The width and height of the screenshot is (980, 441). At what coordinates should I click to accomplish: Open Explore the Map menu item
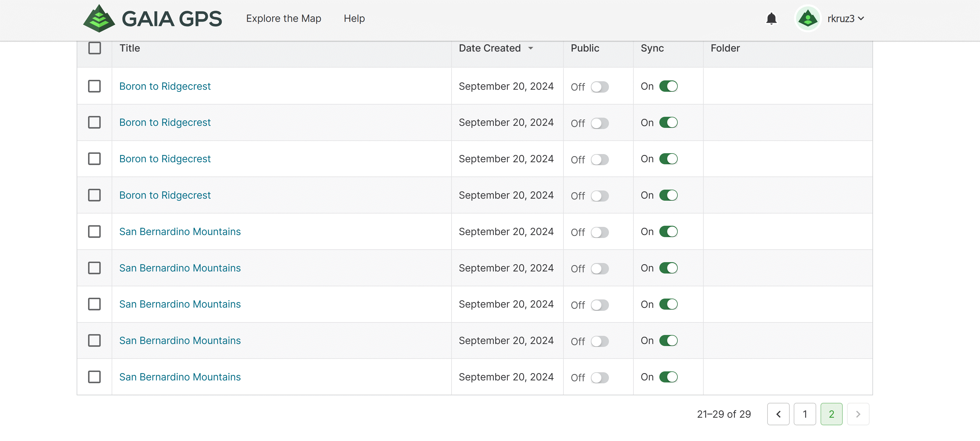(x=283, y=19)
